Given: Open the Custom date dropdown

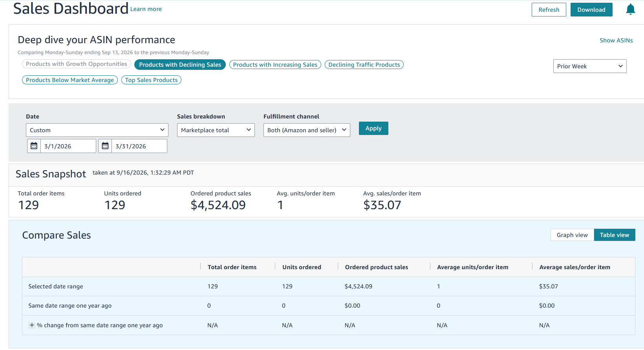Looking at the screenshot, I should click(x=97, y=130).
